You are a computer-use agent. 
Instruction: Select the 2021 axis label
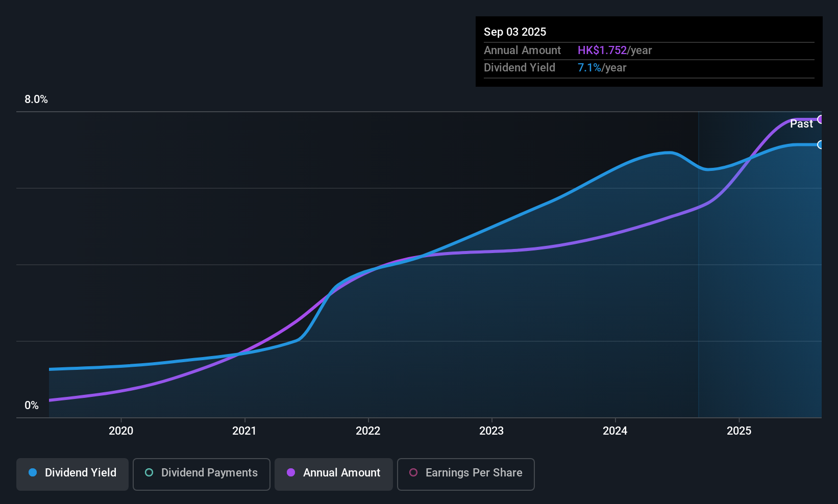pos(244,431)
